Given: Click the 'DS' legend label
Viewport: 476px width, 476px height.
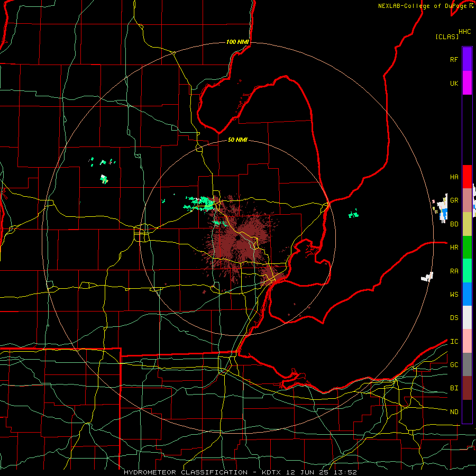Looking at the screenshot, I should tap(454, 317).
